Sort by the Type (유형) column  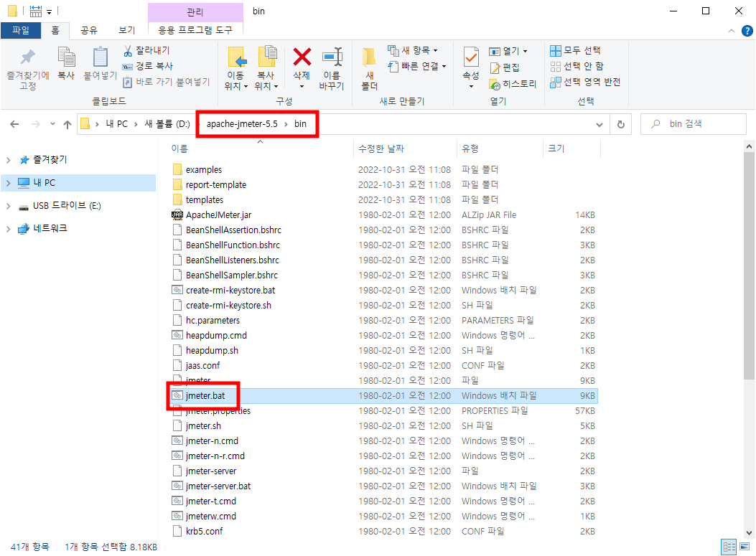coord(470,149)
